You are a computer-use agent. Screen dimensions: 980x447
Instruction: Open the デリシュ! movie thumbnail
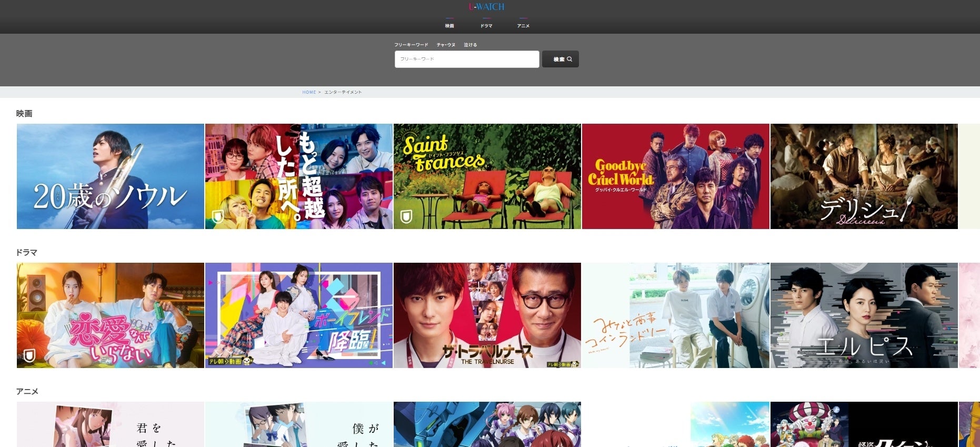(864, 176)
